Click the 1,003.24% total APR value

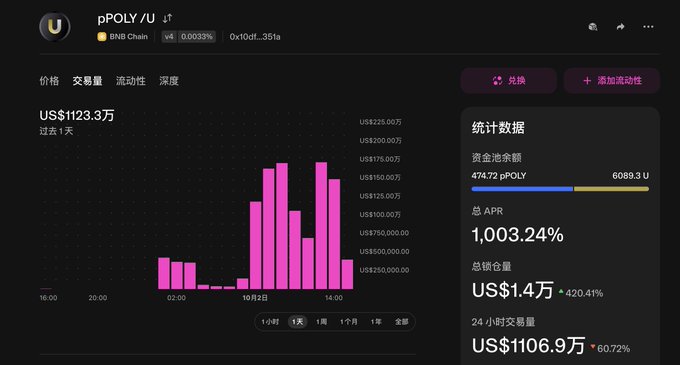pos(517,235)
